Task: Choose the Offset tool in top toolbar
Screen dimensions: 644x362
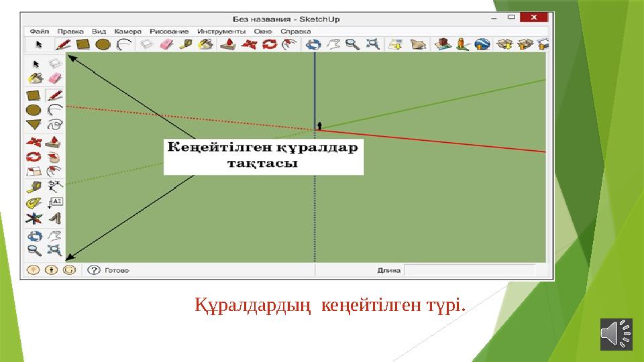Action: point(290,44)
